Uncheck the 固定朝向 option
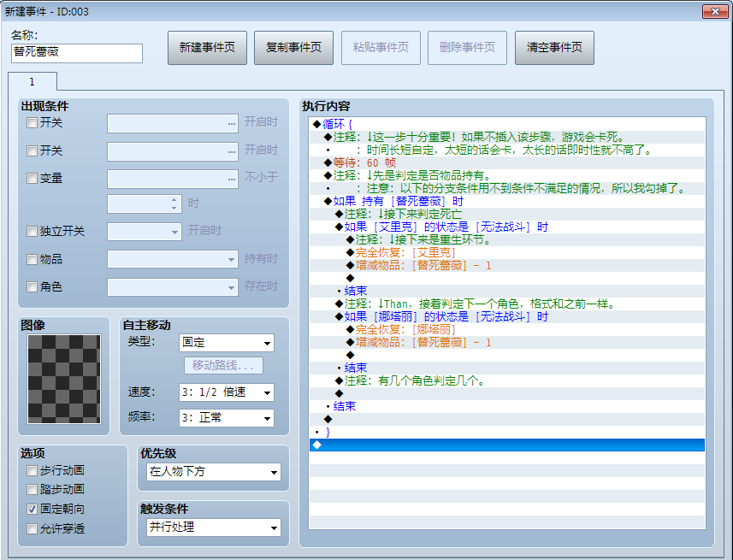Screen dimensions: 733x560 (32, 509)
